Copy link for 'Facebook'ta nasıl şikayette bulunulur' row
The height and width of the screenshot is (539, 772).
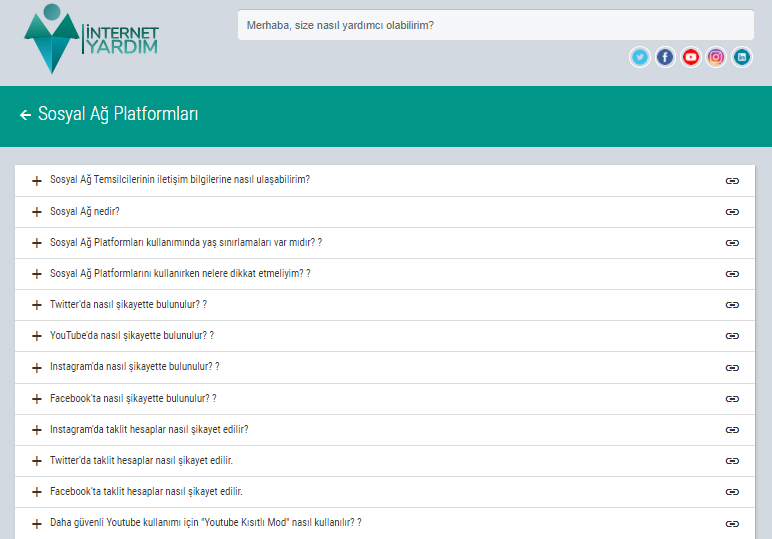pos(732,399)
